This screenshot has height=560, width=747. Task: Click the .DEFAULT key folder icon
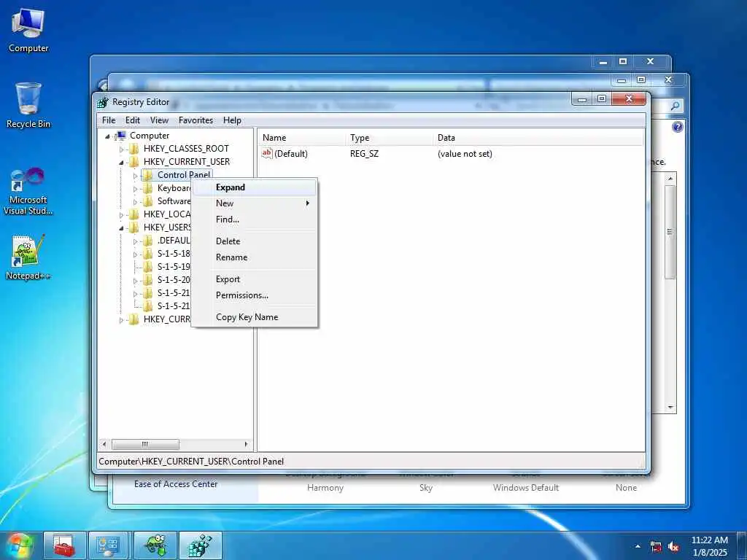[147, 241]
